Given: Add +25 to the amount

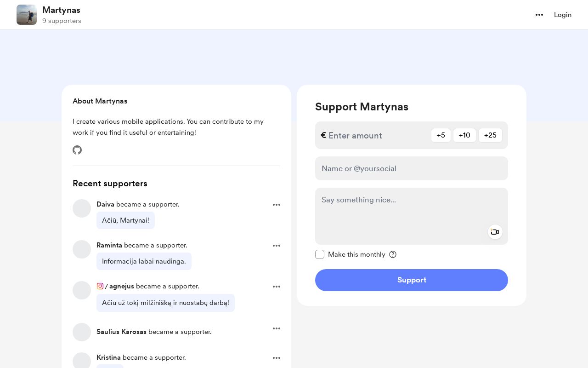Looking at the screenshot, I should (490, 135).
